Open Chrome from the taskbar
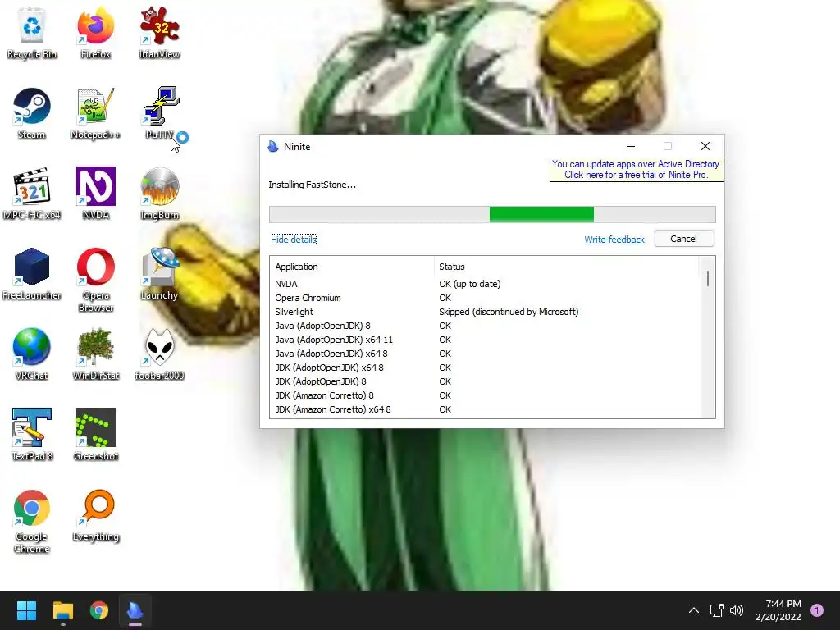840x630 pixels. [x=99, y=610]
